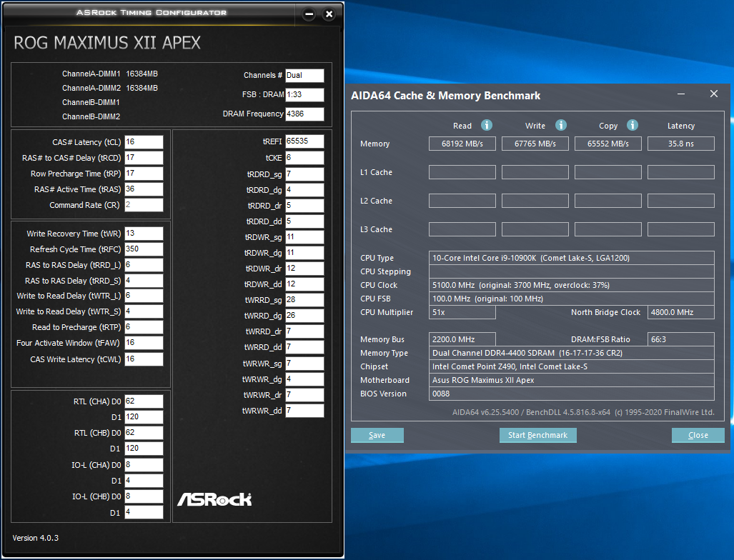The image size is (734, 560).
Task: Click the North Bridge Clock value
Action: pyautogui.click(x=681, y=312)
